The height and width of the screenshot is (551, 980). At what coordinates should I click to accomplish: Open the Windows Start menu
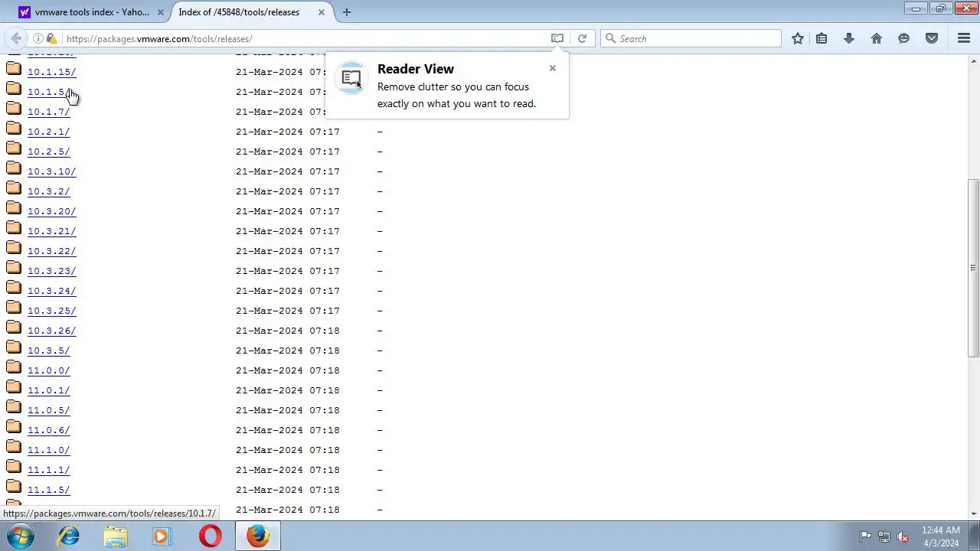click(21, 536)
